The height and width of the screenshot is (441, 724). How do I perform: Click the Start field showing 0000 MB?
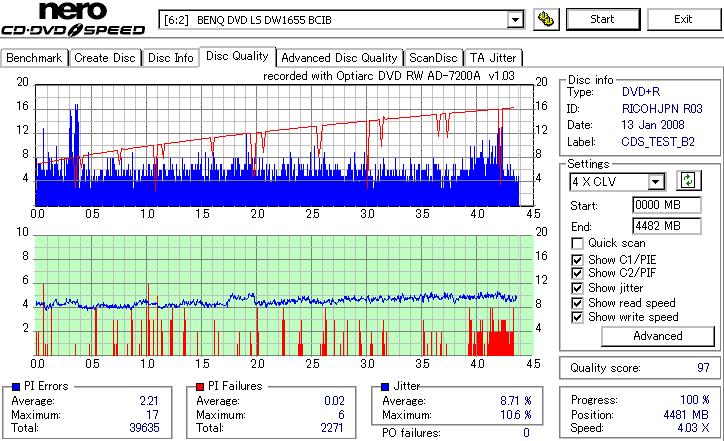(x=666, y=205)
